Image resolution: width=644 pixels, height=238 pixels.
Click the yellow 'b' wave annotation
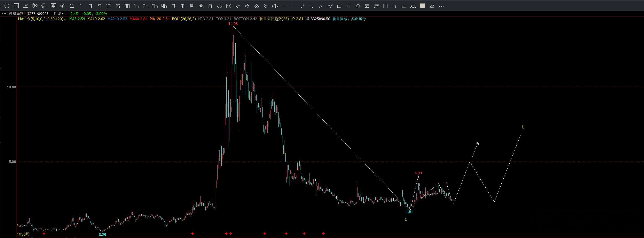[x=523, y=127]
